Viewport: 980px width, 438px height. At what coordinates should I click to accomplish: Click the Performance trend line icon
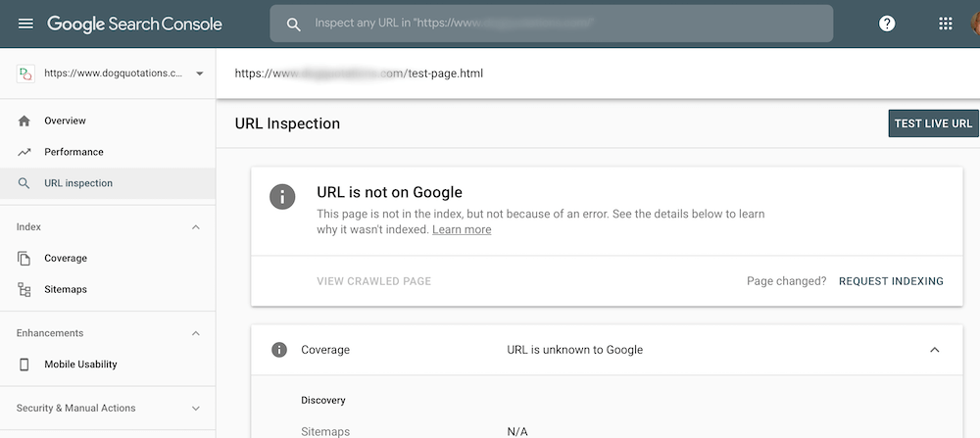pos(24,152)
